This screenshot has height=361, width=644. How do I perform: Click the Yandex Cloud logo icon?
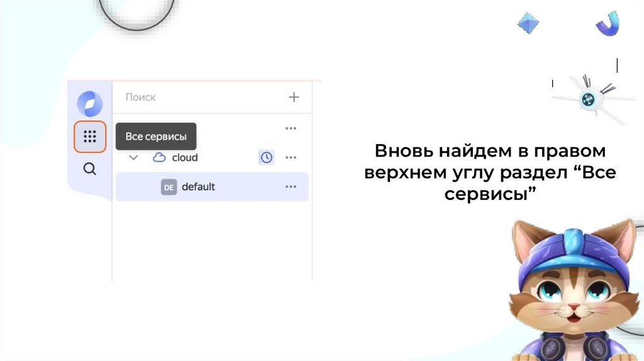pos(89,104)
